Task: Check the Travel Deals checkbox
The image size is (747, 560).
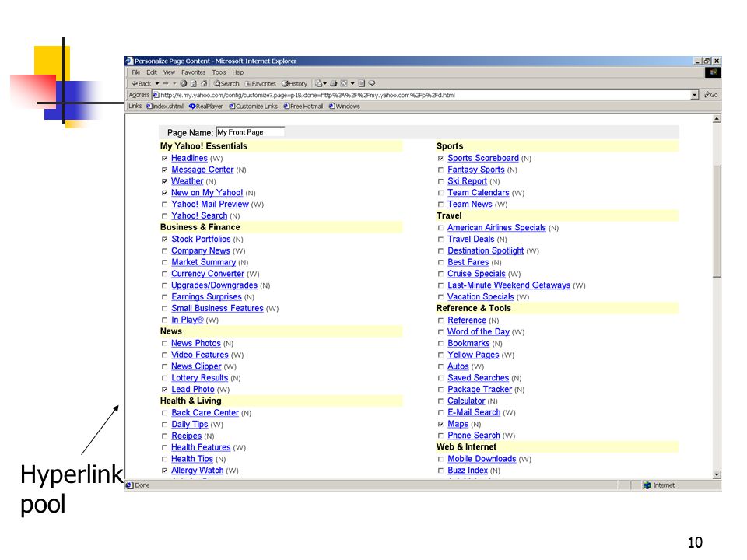Action: 440,239
